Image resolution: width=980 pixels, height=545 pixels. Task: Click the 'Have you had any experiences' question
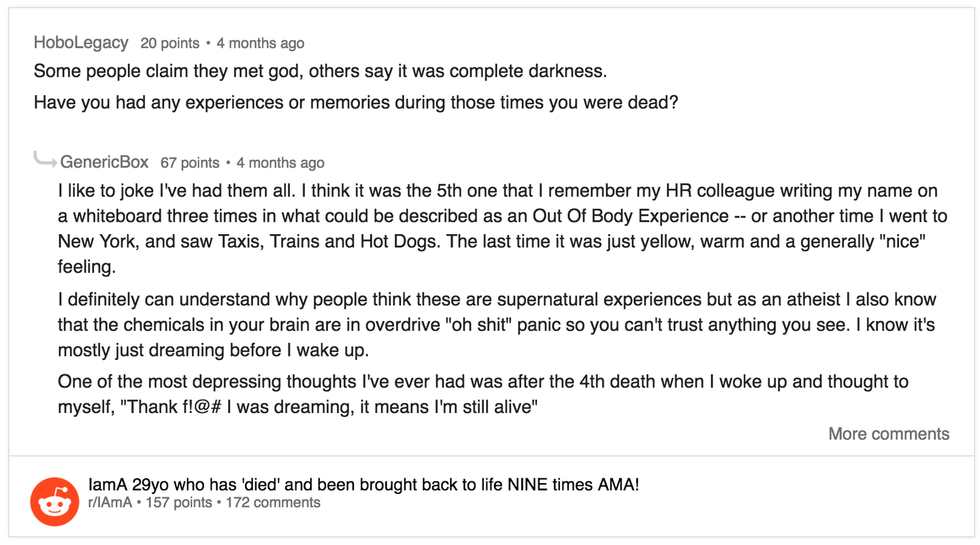pyautogui.click(x=356, y=103)
